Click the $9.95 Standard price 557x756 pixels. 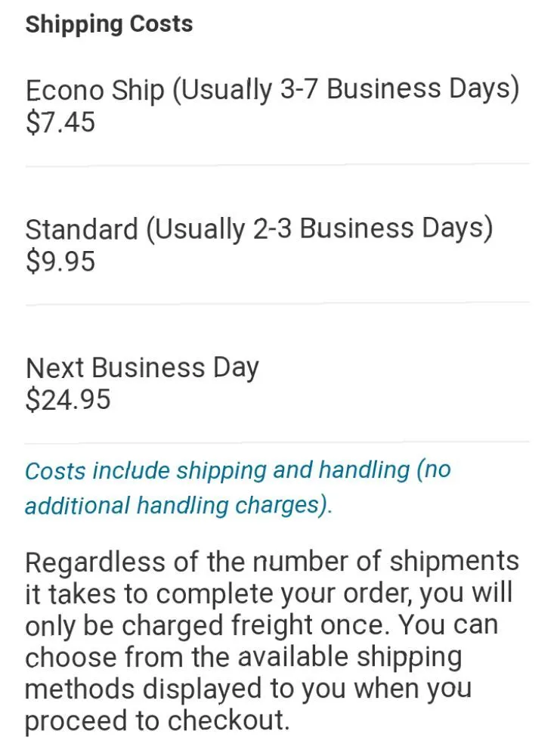(x=60, y=262)
